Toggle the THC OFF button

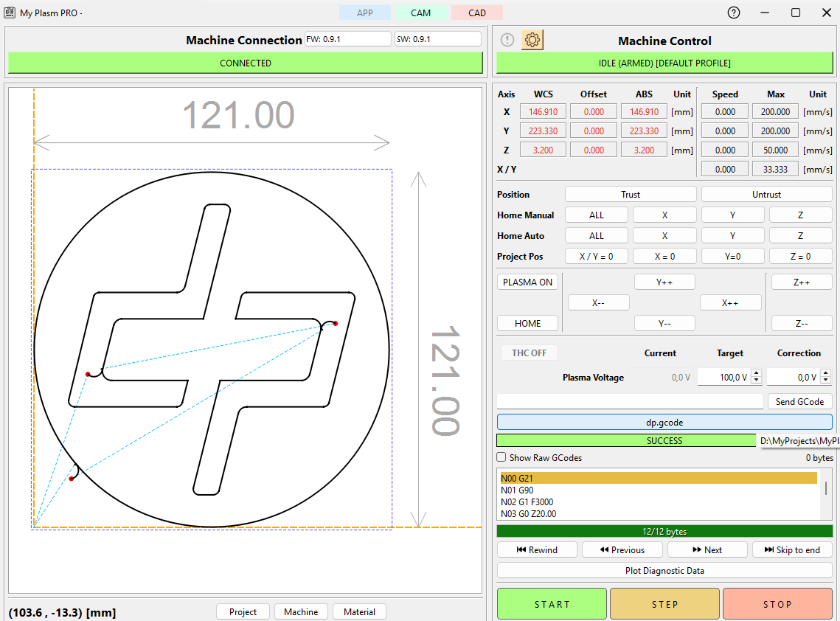coord(529,353)
